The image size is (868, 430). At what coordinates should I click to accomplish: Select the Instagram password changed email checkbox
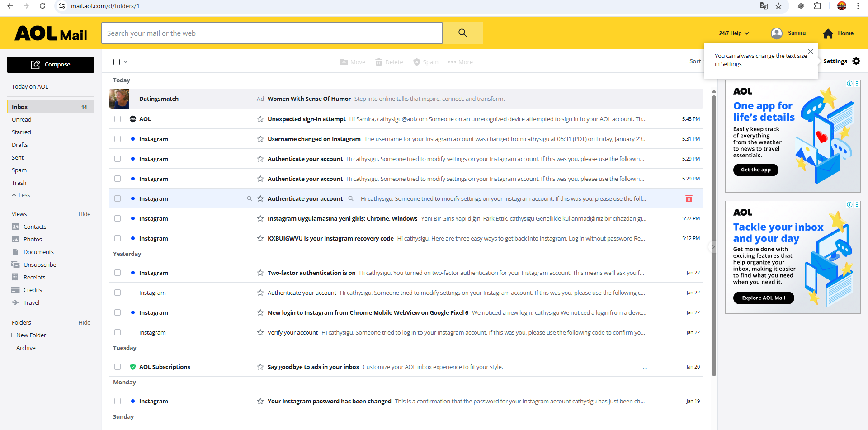(x=118, y=401)
